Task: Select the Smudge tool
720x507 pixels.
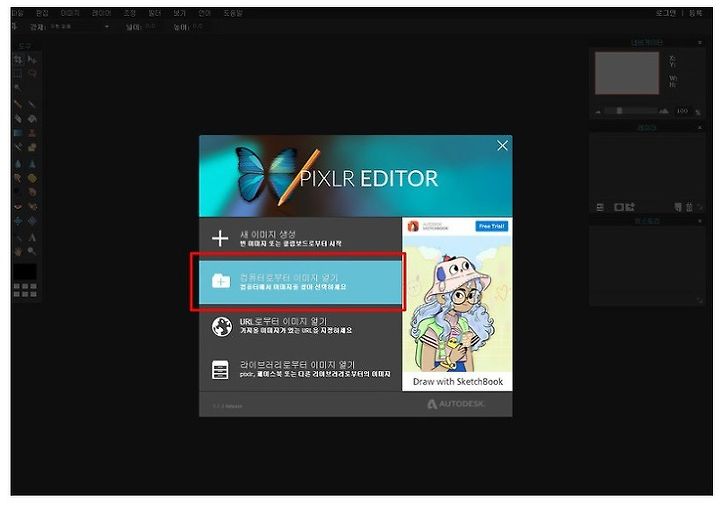Action: point(18,178)
